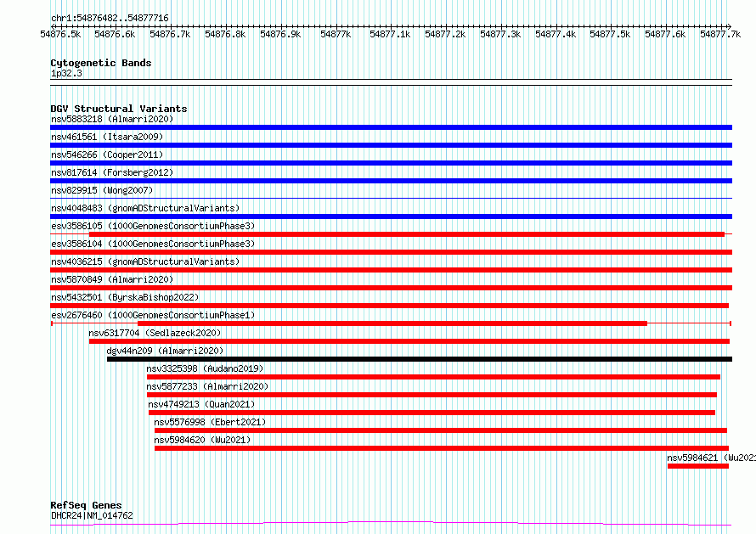The height and width of the screenshot is (534, 756).
Task: Click the nsv5883218 (Almarri2020) variant label
Action: (x=112, y=119)
